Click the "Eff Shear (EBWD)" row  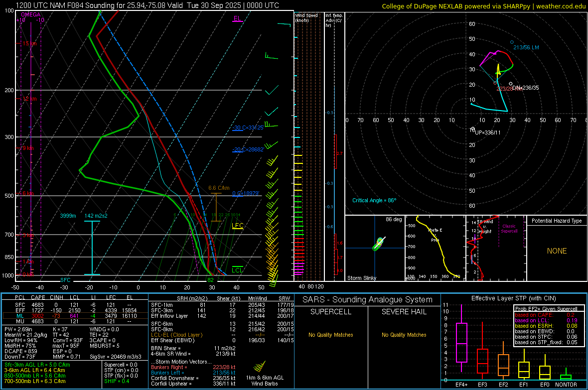point(223,341)
